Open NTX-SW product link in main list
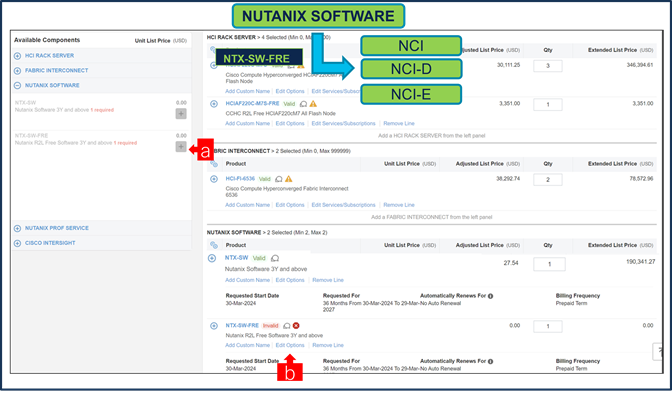The height and width of the screenshot is (395, 672). coord(237,258)
